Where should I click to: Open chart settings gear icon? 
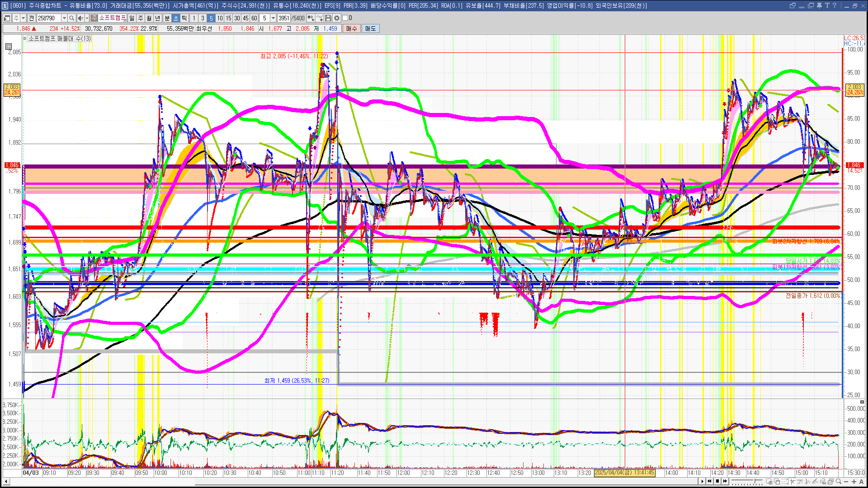pyautogui.click(x=337, y=18)
